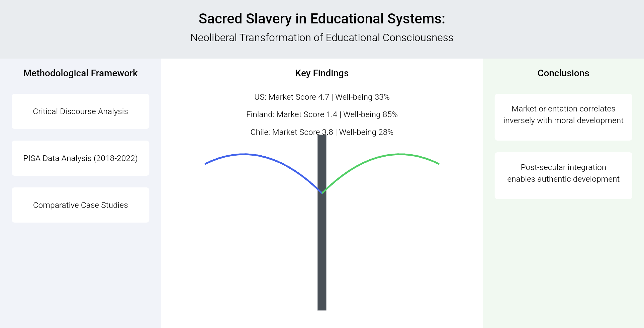Select Finland's 'Well-being 85%' figure
Viewport: 644px width, 328px height.
tap(370, 114)
